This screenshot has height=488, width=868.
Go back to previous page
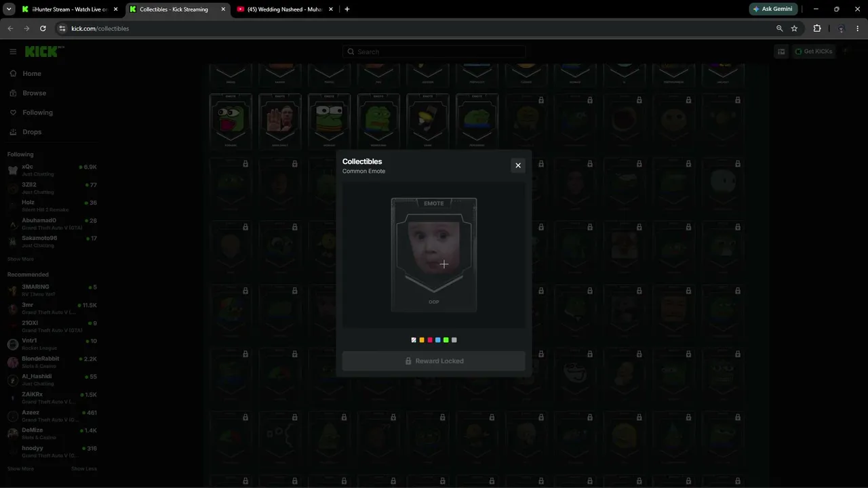click(x=10, y=28)
